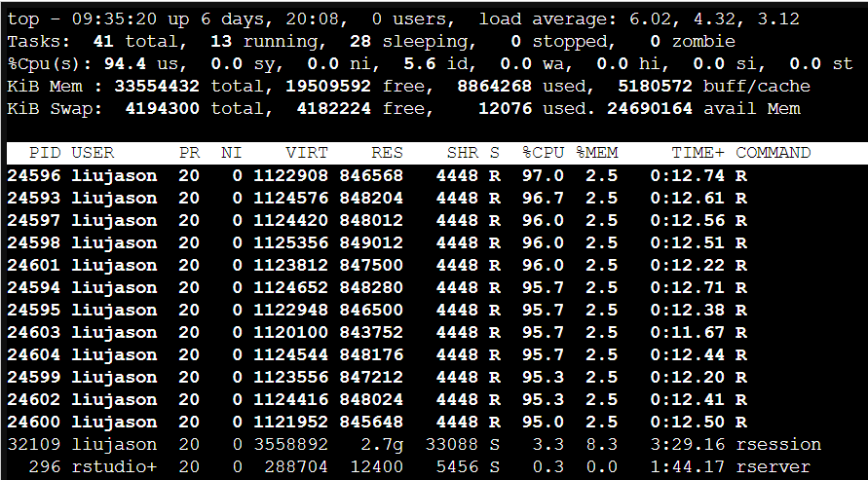
Task: Click the %MEM column header
Action: (596, 153)
